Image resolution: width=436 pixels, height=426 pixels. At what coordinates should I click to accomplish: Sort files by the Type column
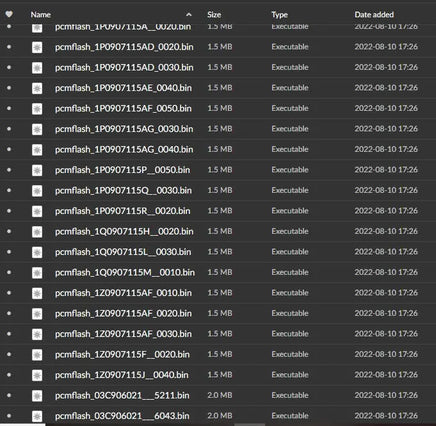click(280, 15)
